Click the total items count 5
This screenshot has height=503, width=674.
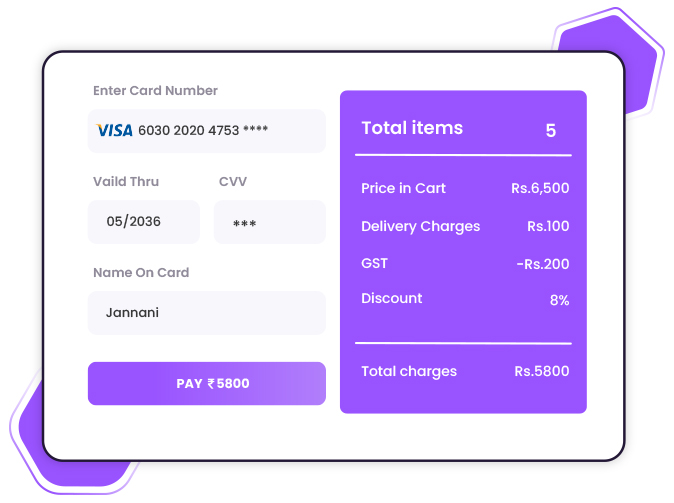point(551,130)
